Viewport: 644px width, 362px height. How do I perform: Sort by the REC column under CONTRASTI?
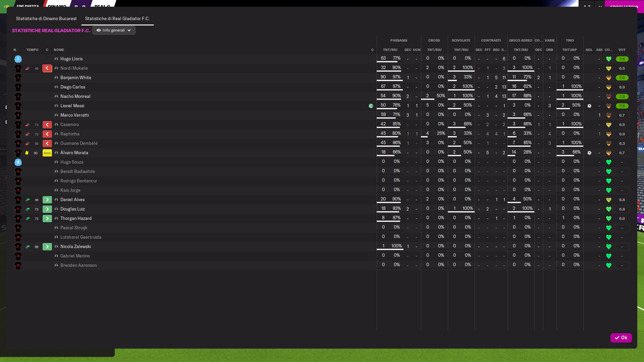496,50
